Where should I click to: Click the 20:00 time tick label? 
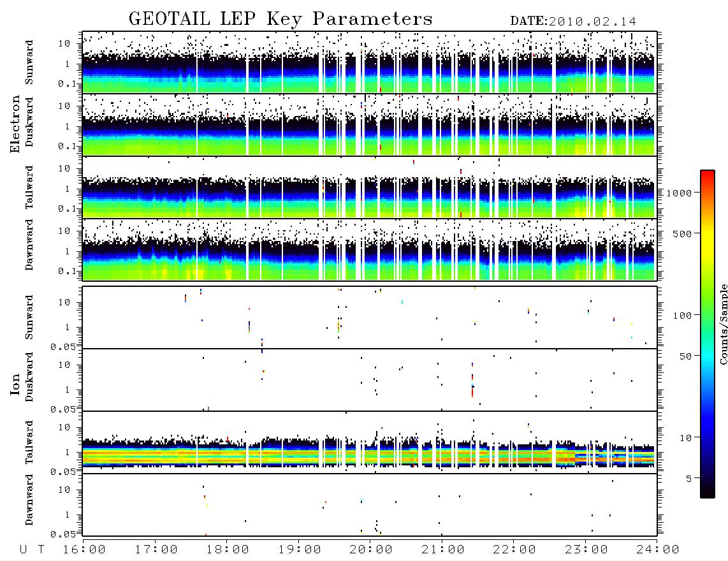click(x=371, y=550)
